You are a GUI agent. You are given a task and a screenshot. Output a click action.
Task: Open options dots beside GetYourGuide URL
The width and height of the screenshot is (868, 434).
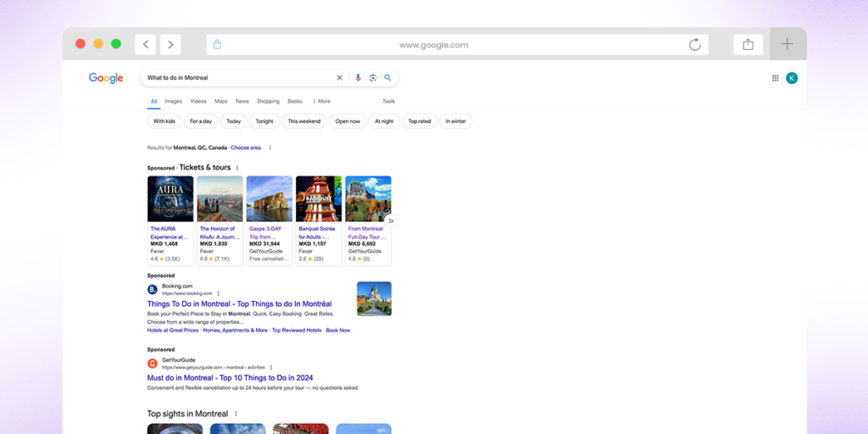coord(271,368)
